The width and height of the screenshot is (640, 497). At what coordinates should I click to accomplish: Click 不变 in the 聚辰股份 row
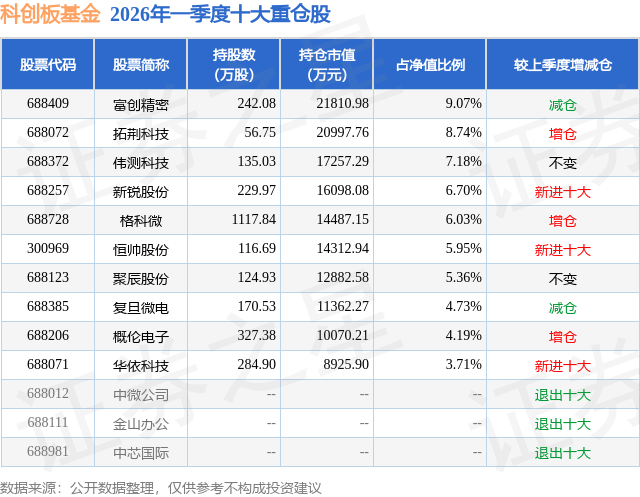[563, 279]
